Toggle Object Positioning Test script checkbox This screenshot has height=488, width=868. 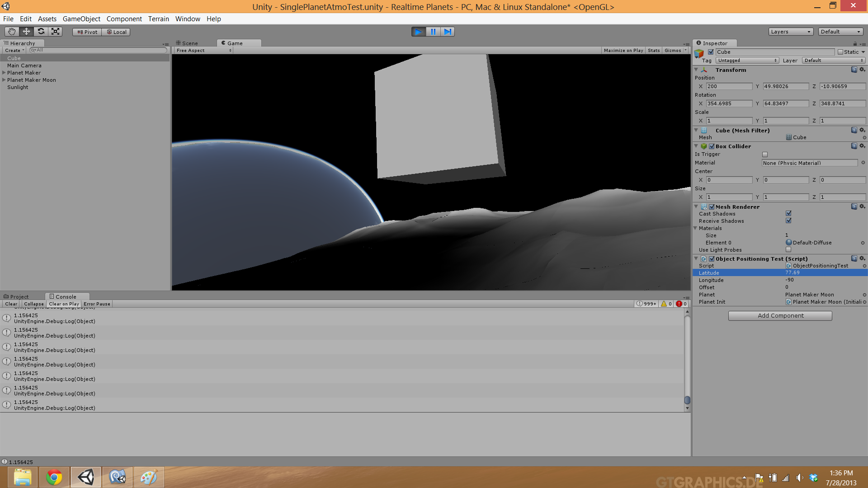[712, 259]
